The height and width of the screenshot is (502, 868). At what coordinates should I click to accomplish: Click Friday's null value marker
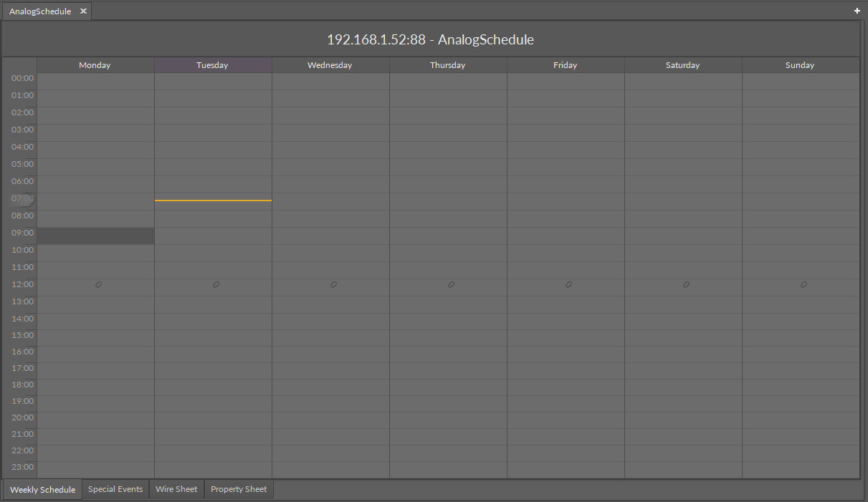(568, 284)
